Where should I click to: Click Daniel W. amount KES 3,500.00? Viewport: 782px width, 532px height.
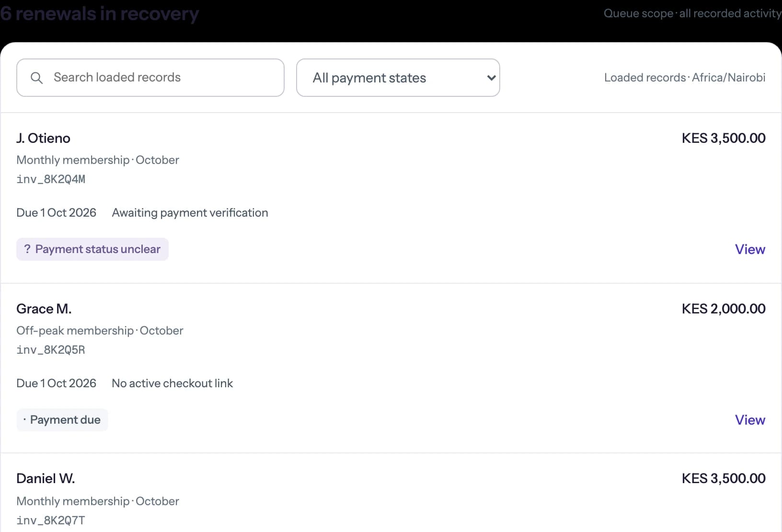point(724,478)
